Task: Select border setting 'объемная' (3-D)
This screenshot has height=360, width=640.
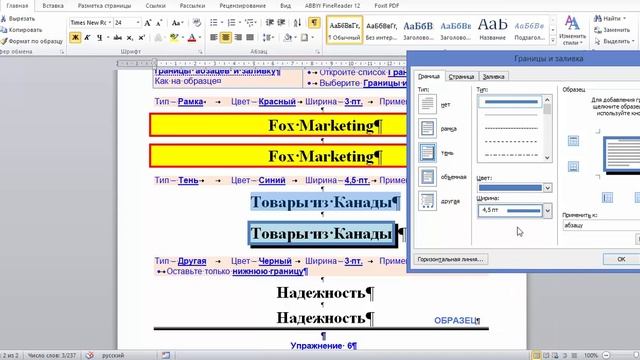Action: point(427,177)
